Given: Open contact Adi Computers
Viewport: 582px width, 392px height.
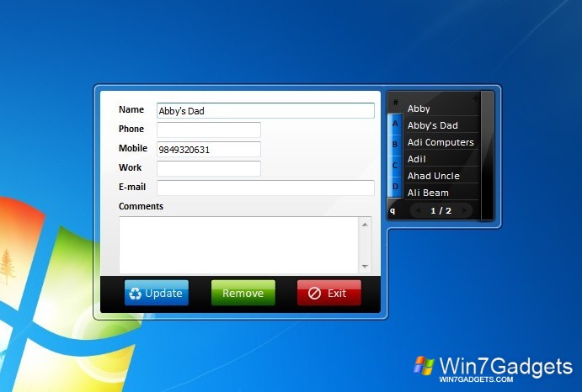Looking at the screenshot, I should point(441,142).
